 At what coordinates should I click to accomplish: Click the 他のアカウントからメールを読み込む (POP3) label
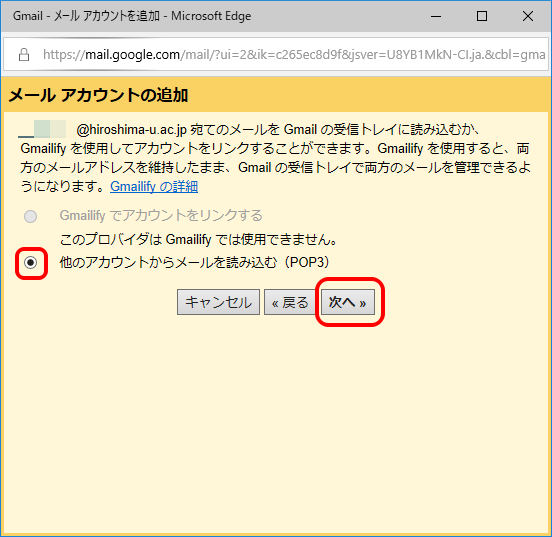(194, 262)
